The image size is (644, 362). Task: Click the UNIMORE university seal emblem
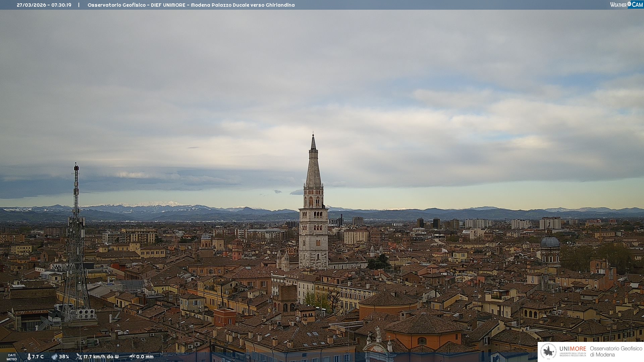[x=548, y=351]
